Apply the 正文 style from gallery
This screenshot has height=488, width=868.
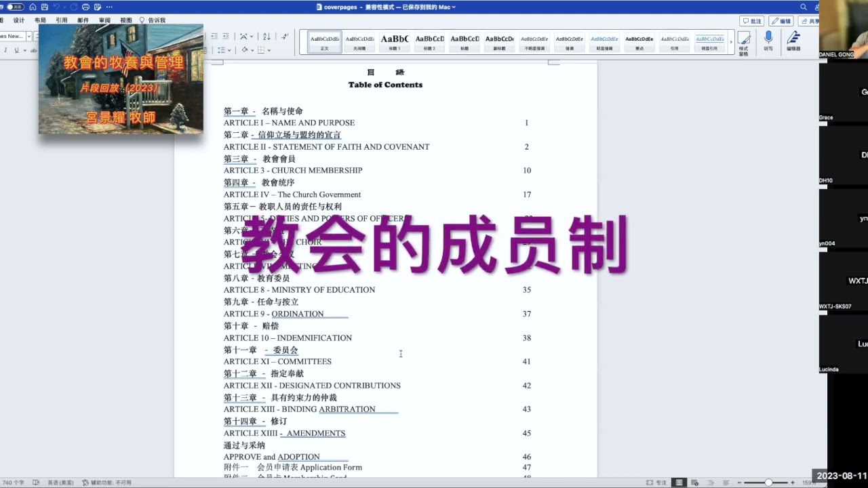click(x=324, y=42)
